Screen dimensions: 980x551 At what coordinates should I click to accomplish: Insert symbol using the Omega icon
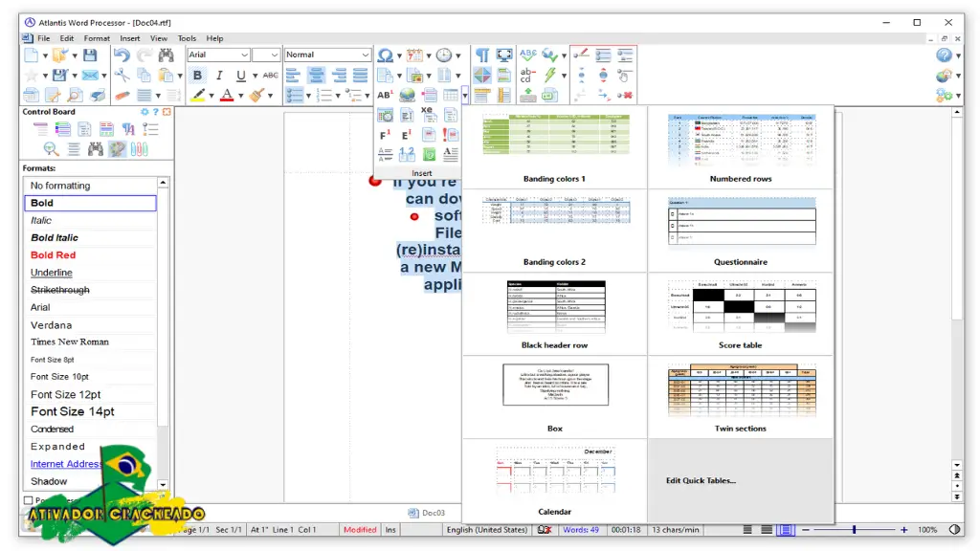coord(386,55)
